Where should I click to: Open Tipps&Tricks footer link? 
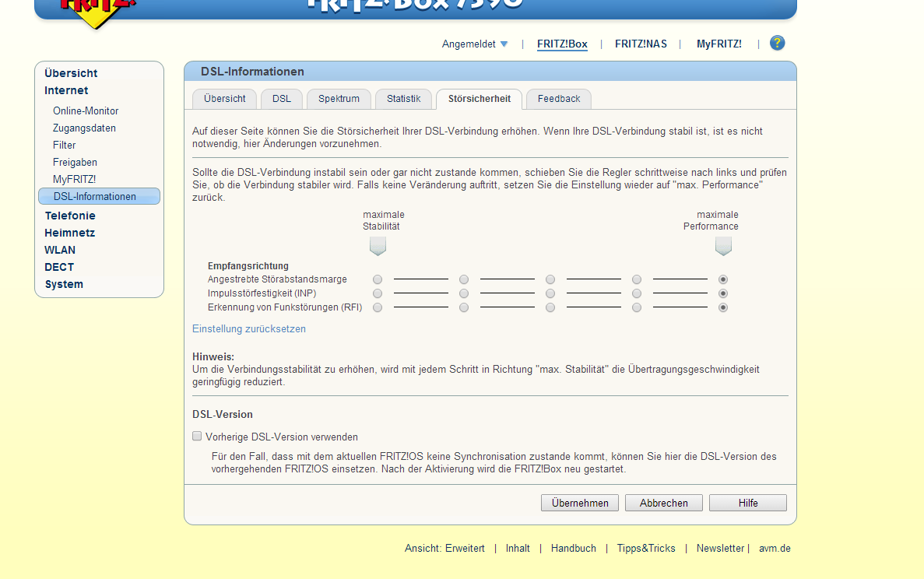click(x=646, y=549)
